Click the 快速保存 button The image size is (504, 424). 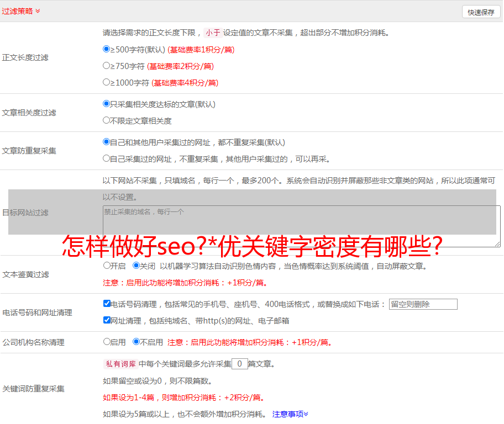pyautogui.click(x=481, y=12)
